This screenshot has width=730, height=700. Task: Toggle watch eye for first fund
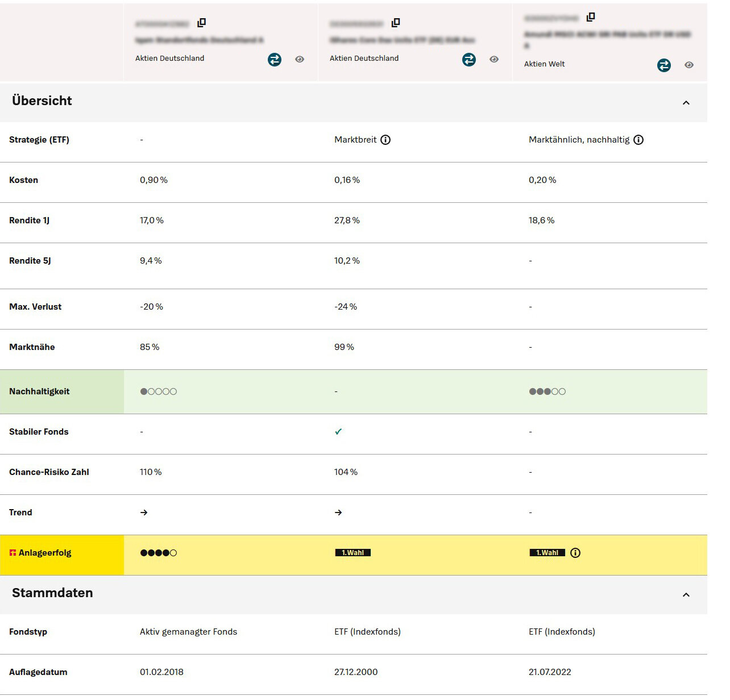[x=300, y=60]
